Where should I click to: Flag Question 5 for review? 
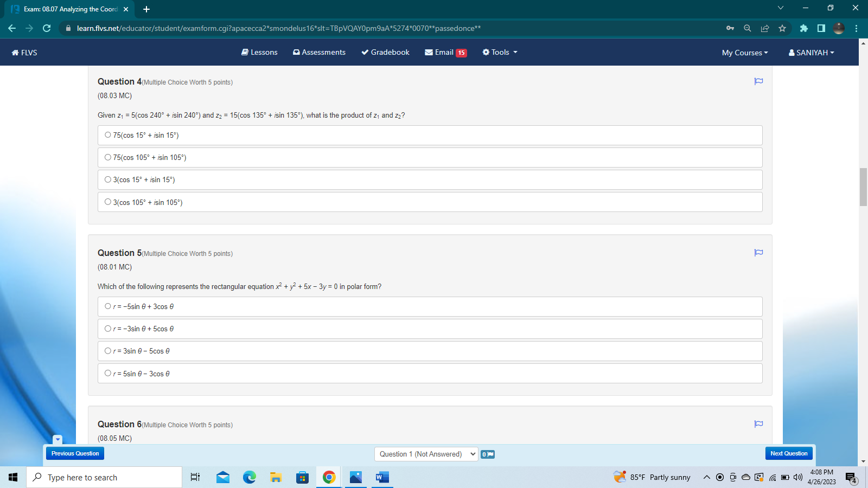758,253
